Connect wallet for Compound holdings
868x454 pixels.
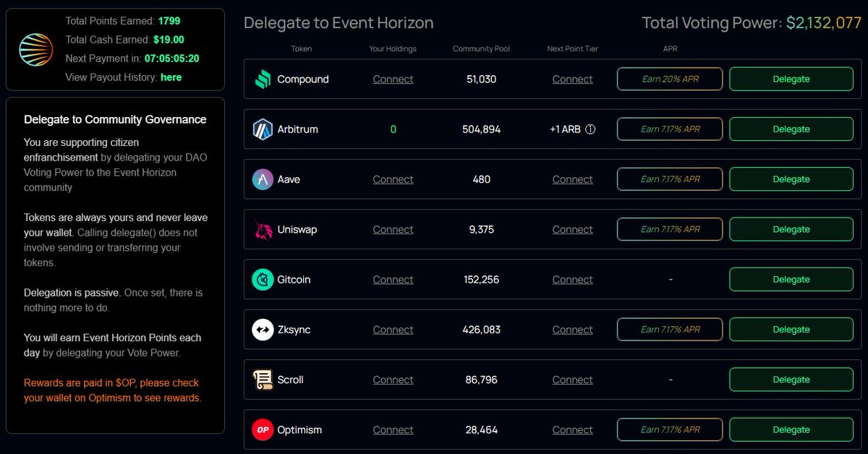click(x=393, y=80)
